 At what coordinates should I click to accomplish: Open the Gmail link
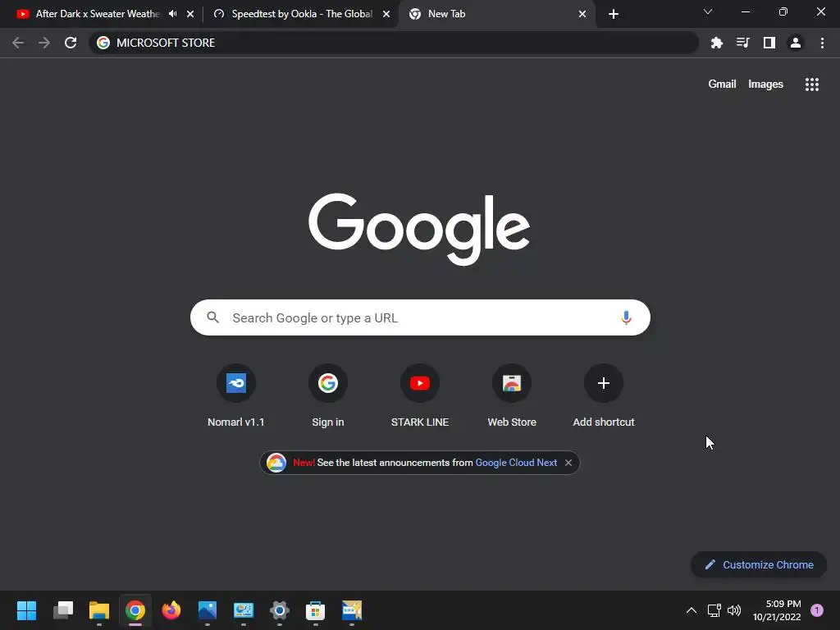point(722,84)
